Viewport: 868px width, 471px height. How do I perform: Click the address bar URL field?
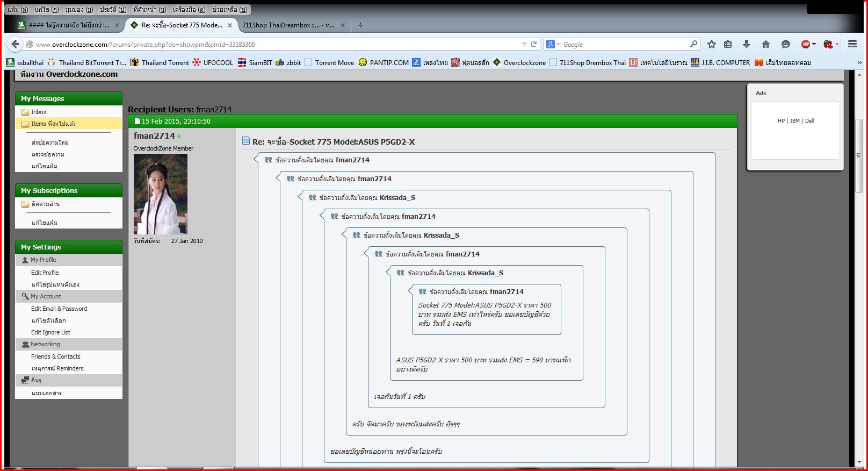(x=277, y=44)
